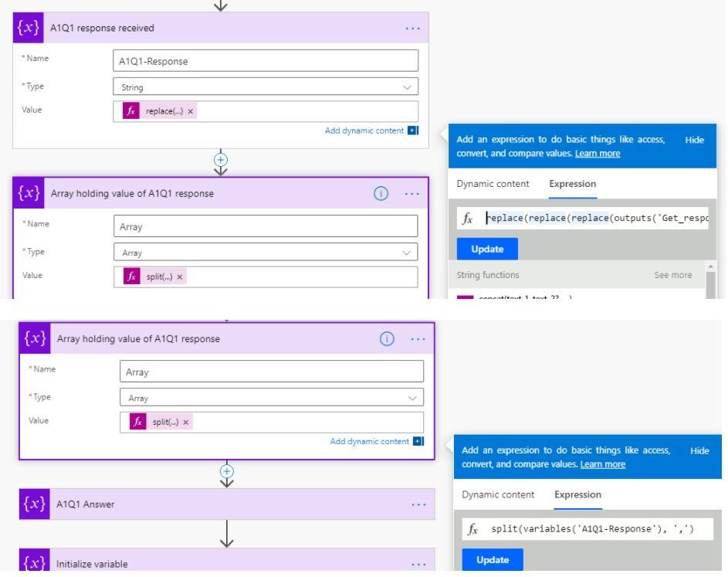Click the variable icon of A1Q1 response received
The image size is (728, 577).
coord(29,28)
